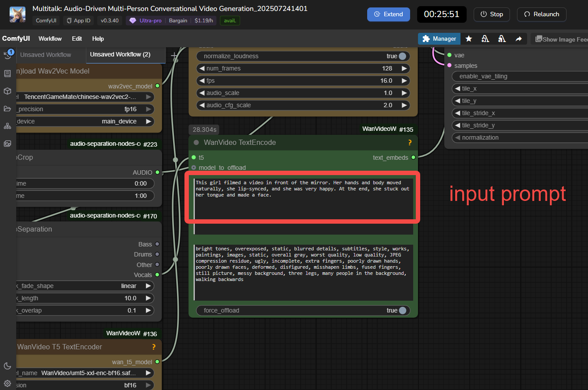Open the model library cube icon
The height and width of the screenshot is (390, 588).
coord(7,91)
